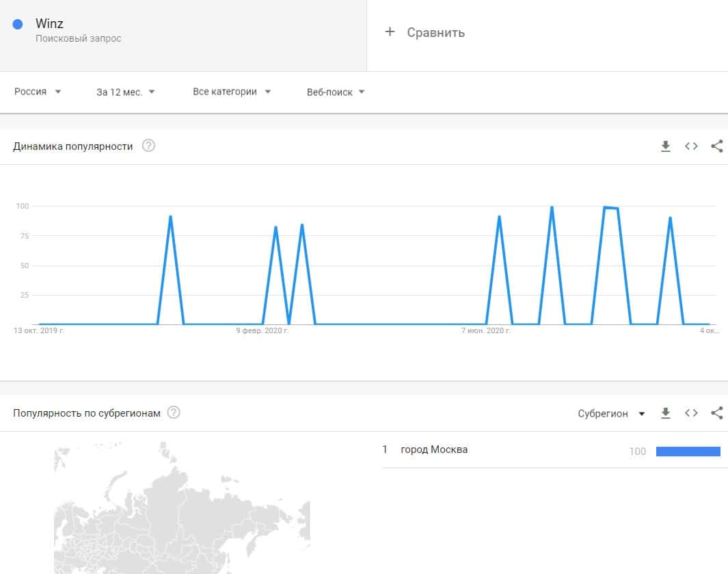
Task: Open the Все категории dropdown
Action: coord(232,92)
